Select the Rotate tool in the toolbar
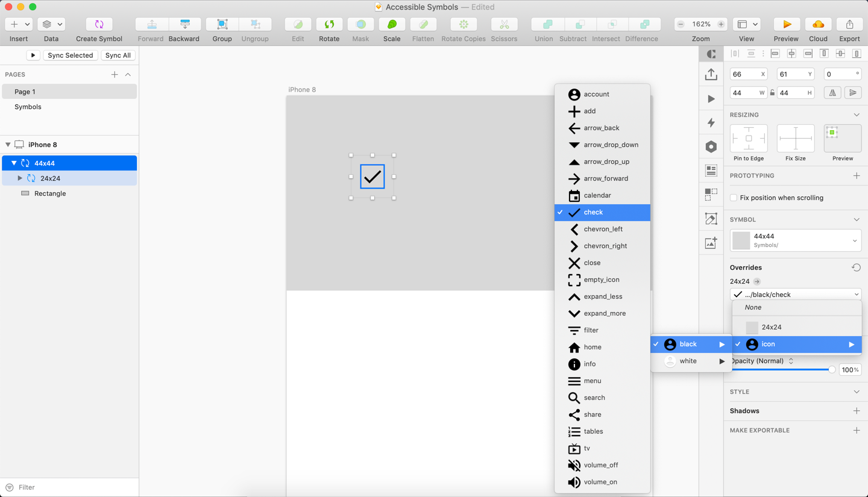Screen dimensions: 868x497 [329, 23]
